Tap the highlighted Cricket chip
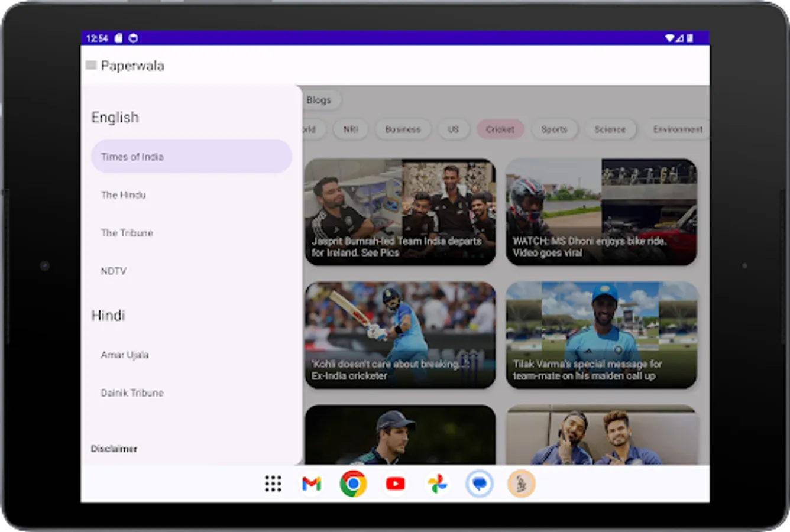Image resolution: width=790 pixels, height=532 pixels. pyautogui.click(x=500, y=129)
